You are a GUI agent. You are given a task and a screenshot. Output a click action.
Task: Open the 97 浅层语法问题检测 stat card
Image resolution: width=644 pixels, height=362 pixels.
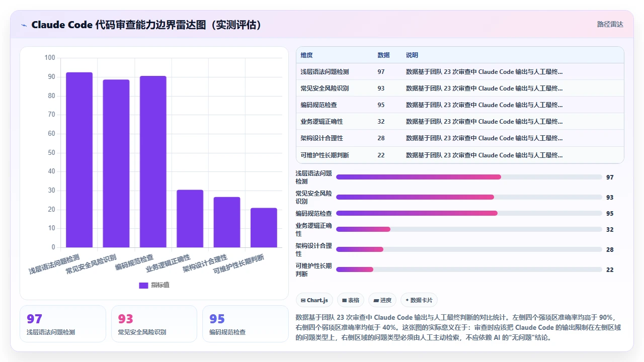pos(63,324)
